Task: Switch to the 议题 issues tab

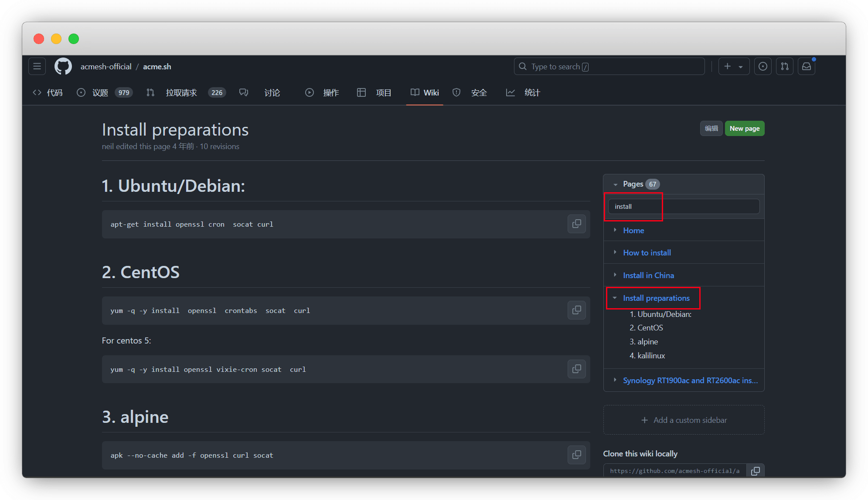Action: pos(100,92)
